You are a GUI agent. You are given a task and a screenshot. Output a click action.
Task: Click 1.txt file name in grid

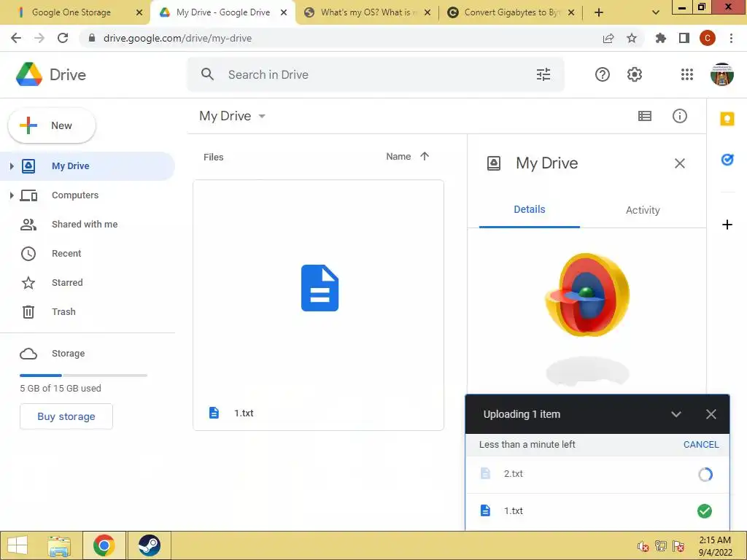[x=244, y=413]
